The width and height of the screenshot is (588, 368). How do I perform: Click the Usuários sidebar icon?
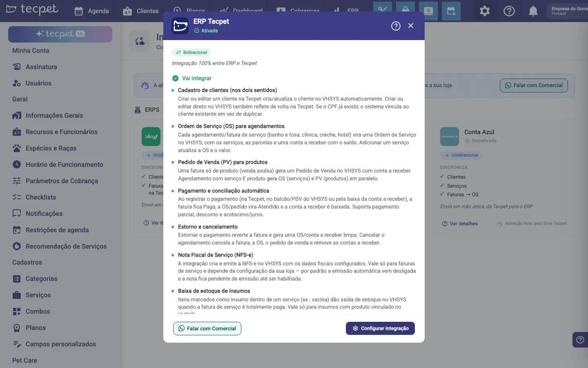click(17, 83)
